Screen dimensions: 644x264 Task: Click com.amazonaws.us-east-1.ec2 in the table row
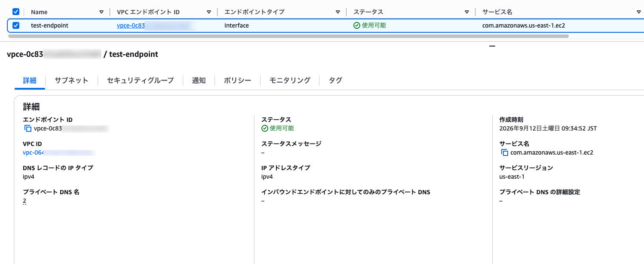click(524, 25)
